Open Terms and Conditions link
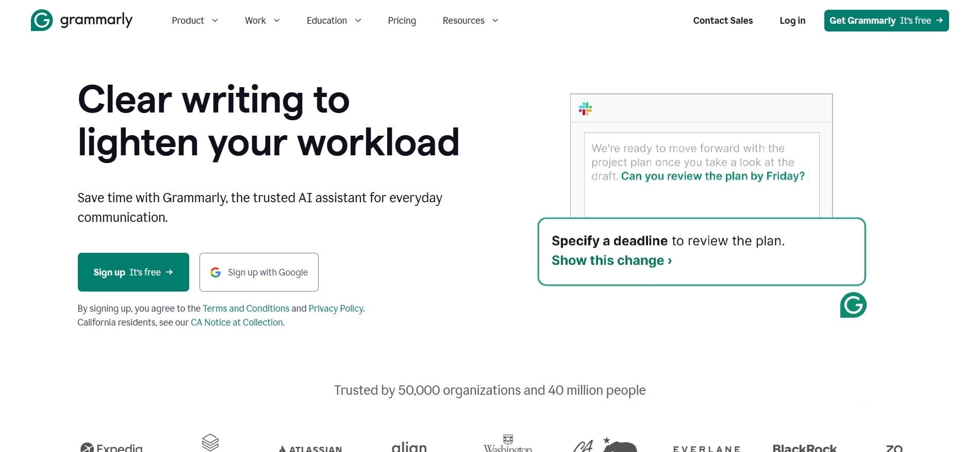 tap(246, 309)
